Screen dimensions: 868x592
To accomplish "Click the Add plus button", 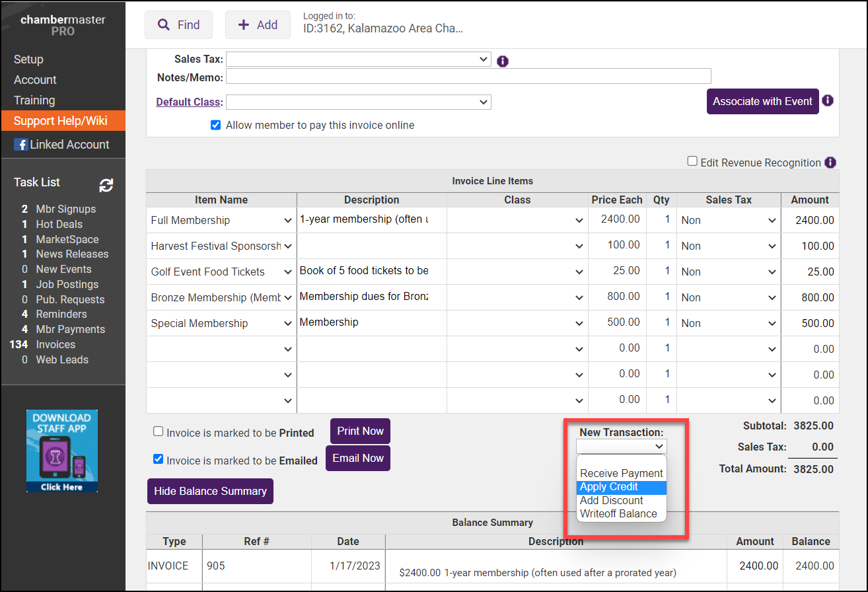I will [x=258, y=25].
